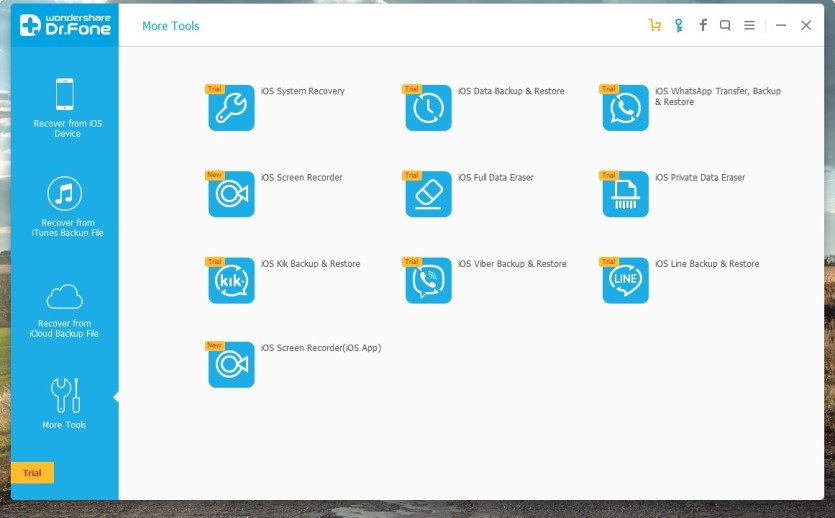Open the LINE Backup & Restore icon
This screenshot has height=518, width=835.
tap(625, 280)
